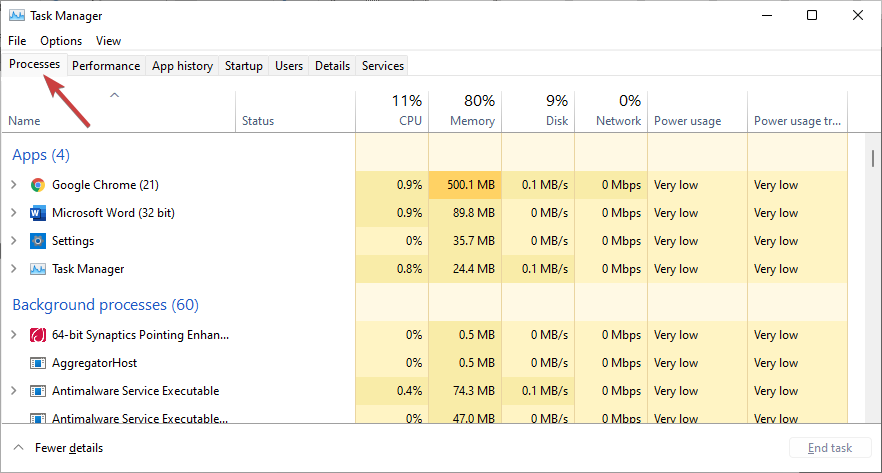Select the Microsoft Word (32 bit) name
This screenshot has width=882, height=473.
point(113,213)
